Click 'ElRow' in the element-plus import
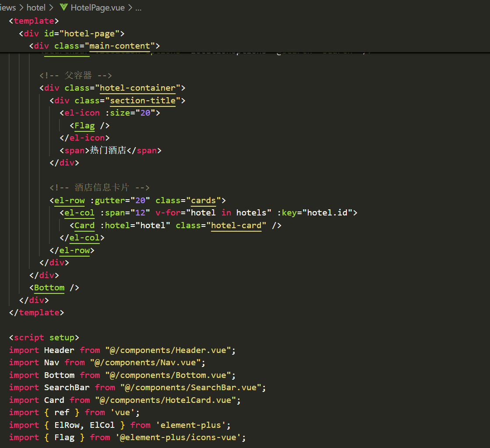 pyautogui.click(x=67, y=425)
